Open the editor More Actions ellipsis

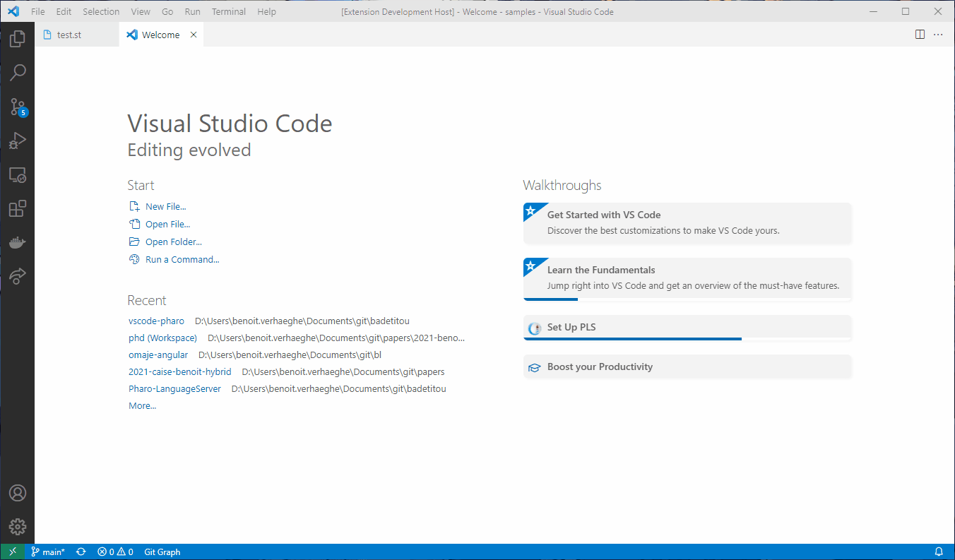938,35
